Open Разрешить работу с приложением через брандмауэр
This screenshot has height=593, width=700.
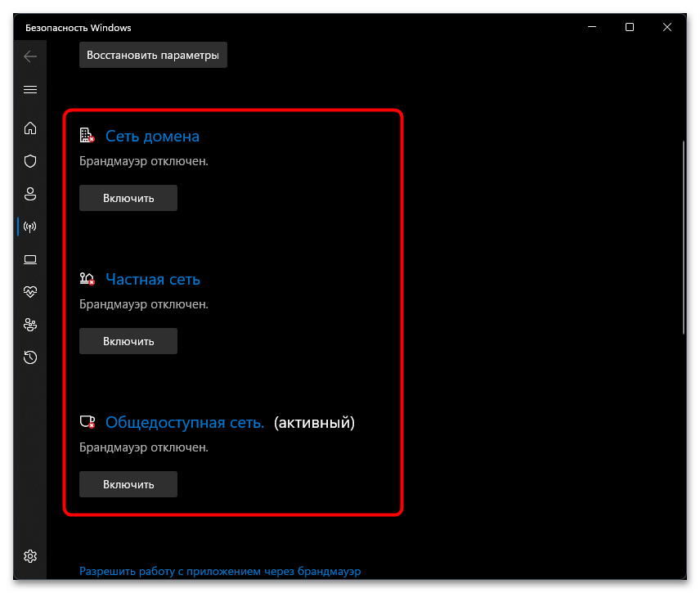pyautogui.click(x=220, y=571)
